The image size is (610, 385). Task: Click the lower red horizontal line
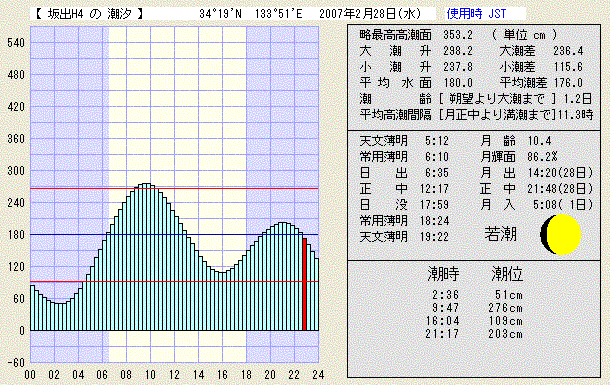pyautogui.click(x=174, y=282)
